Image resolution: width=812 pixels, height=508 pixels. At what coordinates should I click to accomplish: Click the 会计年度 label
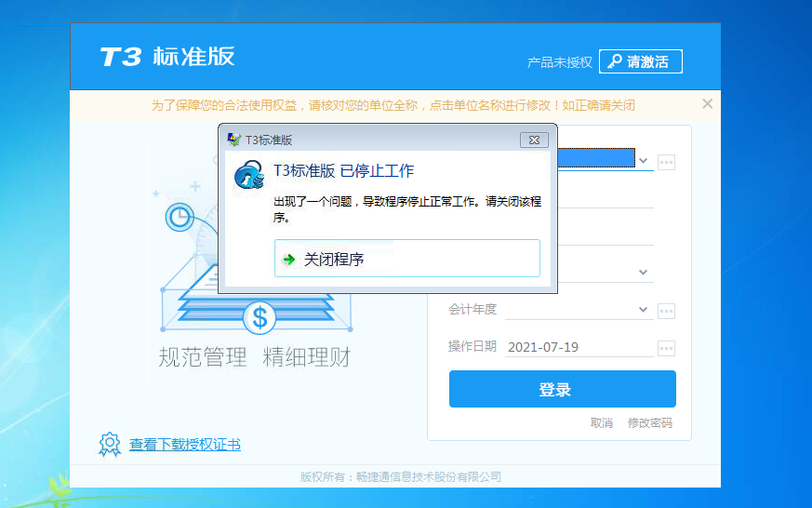point(473,310)
